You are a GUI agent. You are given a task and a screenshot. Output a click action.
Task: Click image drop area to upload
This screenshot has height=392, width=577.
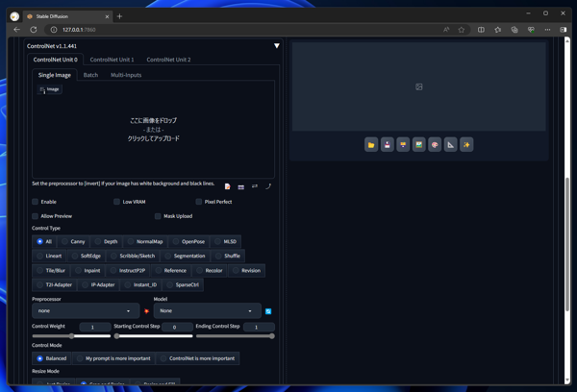click(153, 130)
